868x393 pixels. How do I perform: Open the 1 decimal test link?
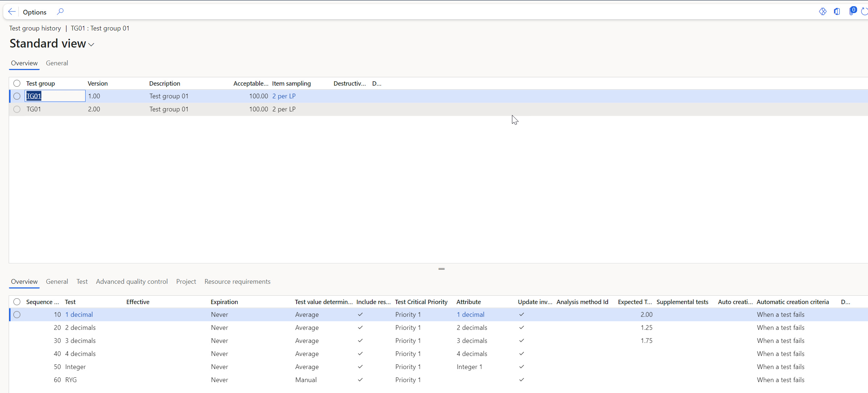79,315
